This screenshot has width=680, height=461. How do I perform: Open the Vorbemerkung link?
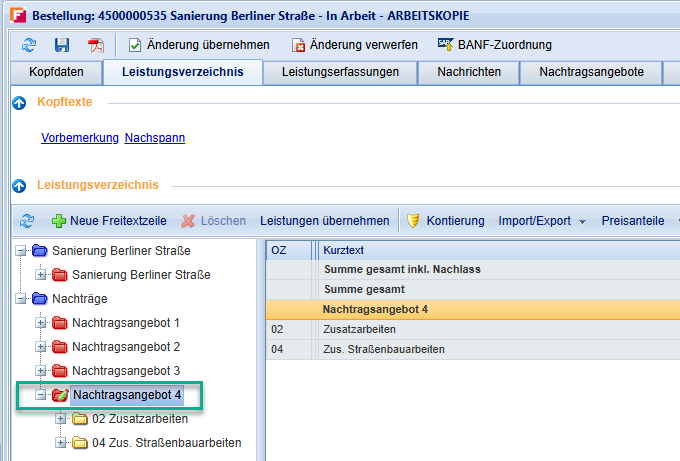(80, 138)
